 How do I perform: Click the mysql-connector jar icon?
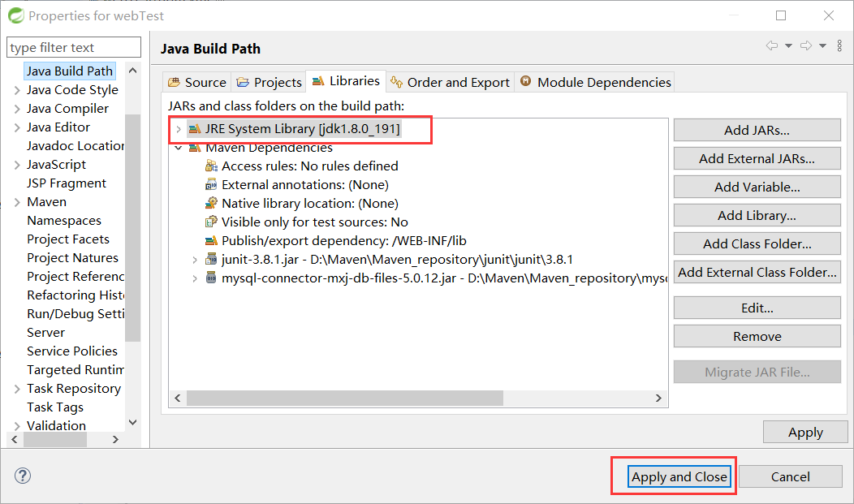coord(211,278)
